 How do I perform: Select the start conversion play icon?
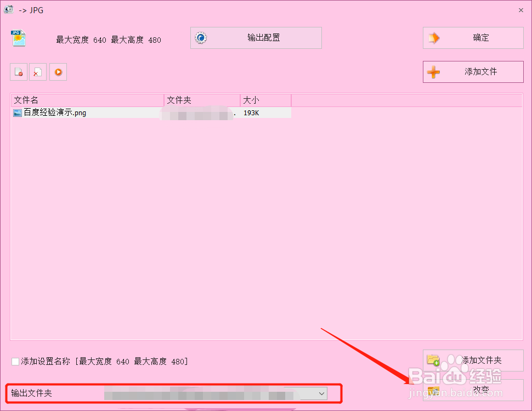[58, 72]
